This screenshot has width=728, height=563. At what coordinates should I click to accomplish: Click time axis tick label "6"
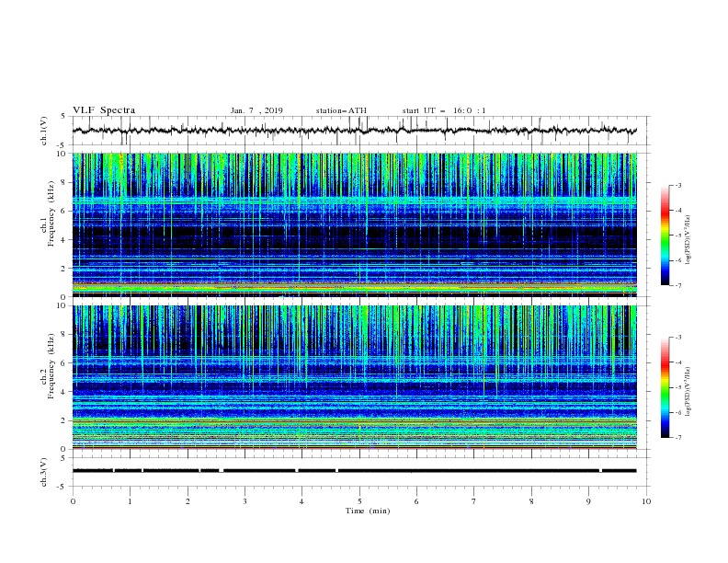pos(416,501)
